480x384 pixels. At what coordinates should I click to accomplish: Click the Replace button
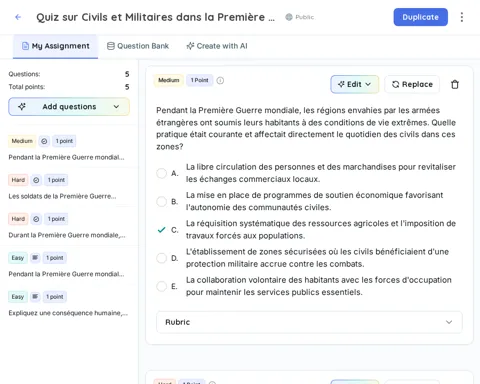point(412,84)
